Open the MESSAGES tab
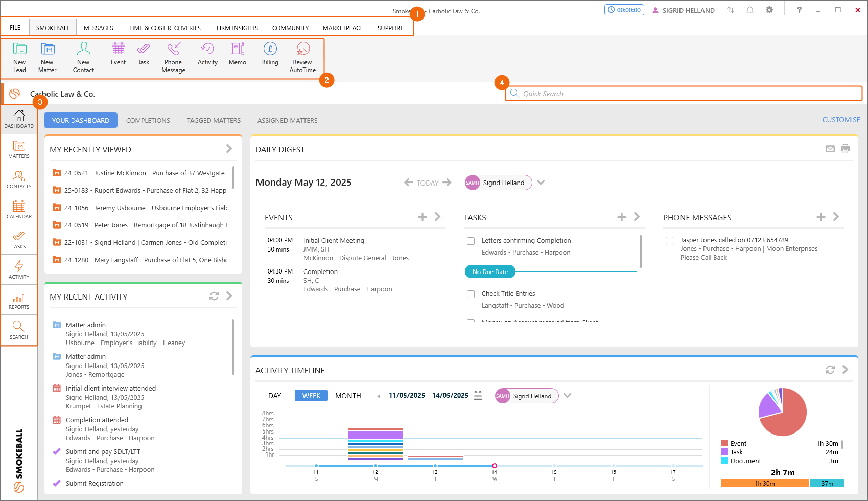The height and width of the screenshot is (501, 868). (99, 28)
